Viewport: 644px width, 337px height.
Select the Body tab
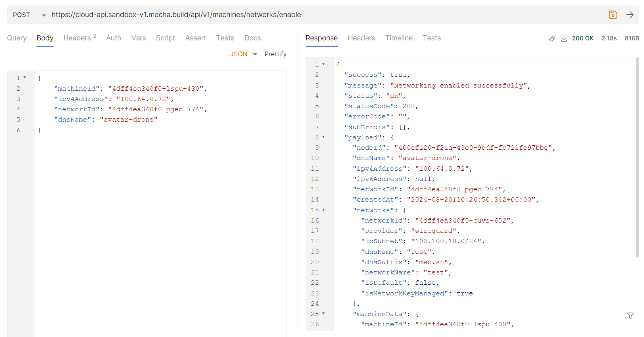pyautogui.click(x=45, y=38)
